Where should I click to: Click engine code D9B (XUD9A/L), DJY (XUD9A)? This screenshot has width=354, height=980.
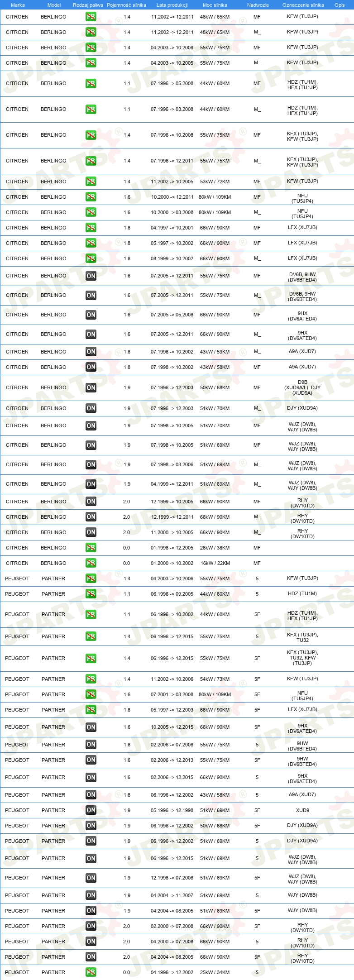pyautogui.click(x=302, y=387)
